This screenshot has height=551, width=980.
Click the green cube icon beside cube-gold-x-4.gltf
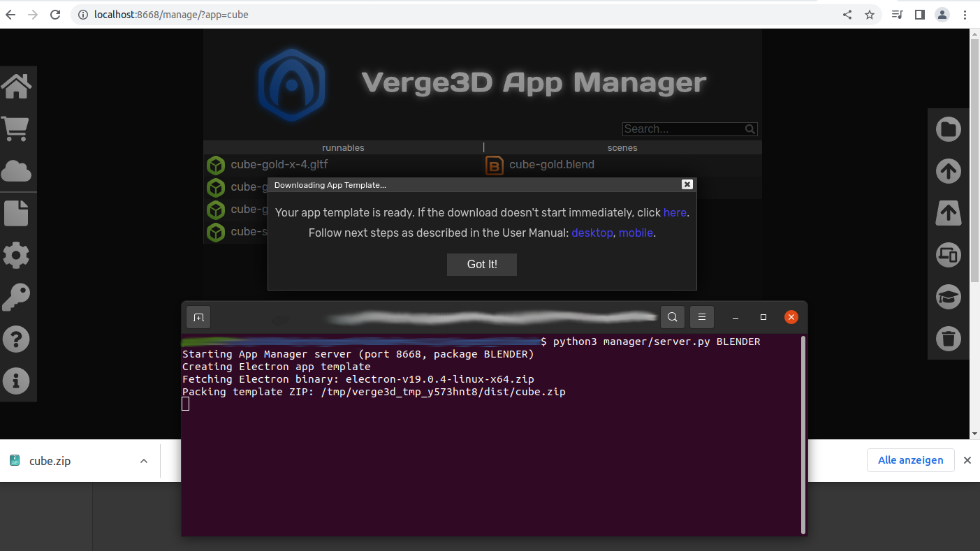click(216, 166)
